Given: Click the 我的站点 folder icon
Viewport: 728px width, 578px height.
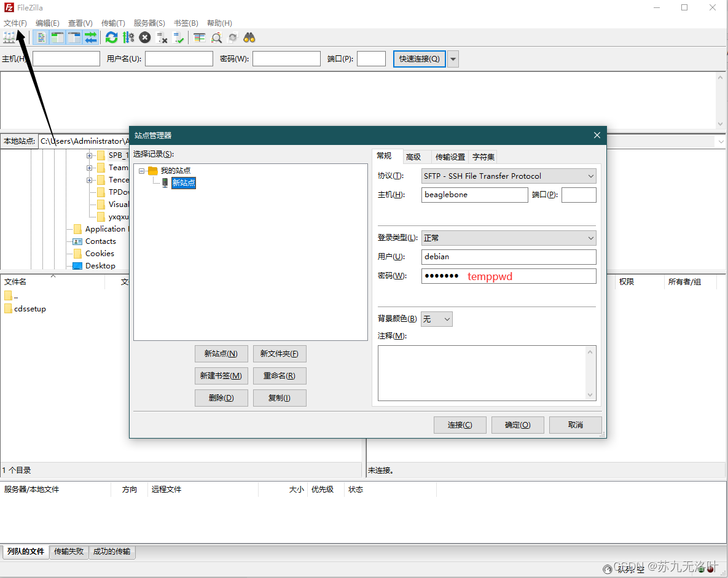Looking at the screenshot, I should (153, 171).
